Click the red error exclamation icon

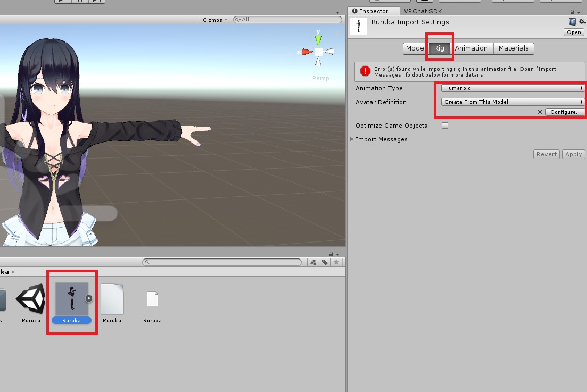[x=365, y=71]
